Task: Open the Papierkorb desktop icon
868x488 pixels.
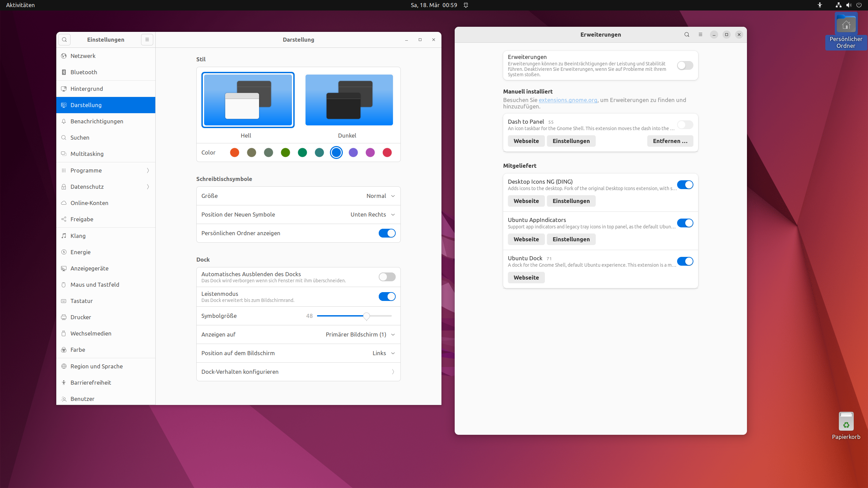Action: point(846,422)
